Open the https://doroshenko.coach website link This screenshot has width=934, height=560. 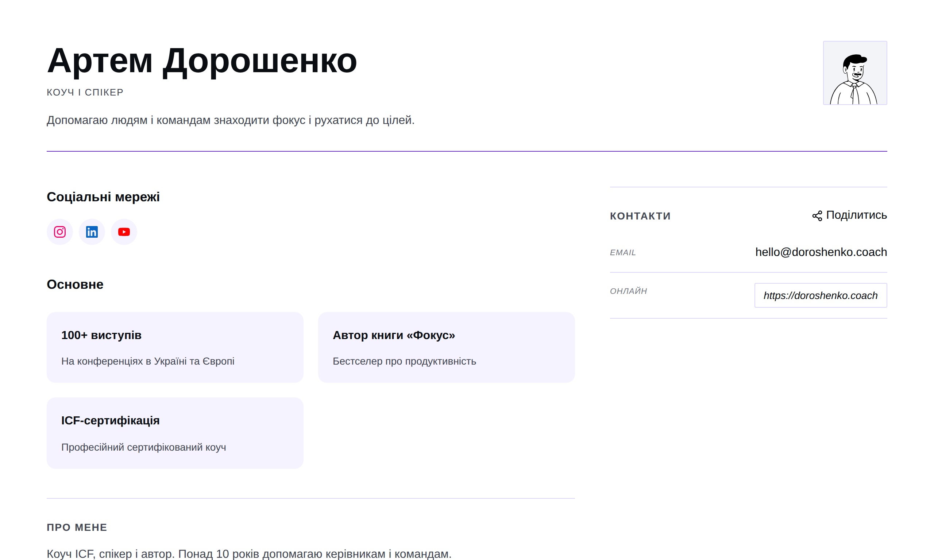click(x=821, y=295)
